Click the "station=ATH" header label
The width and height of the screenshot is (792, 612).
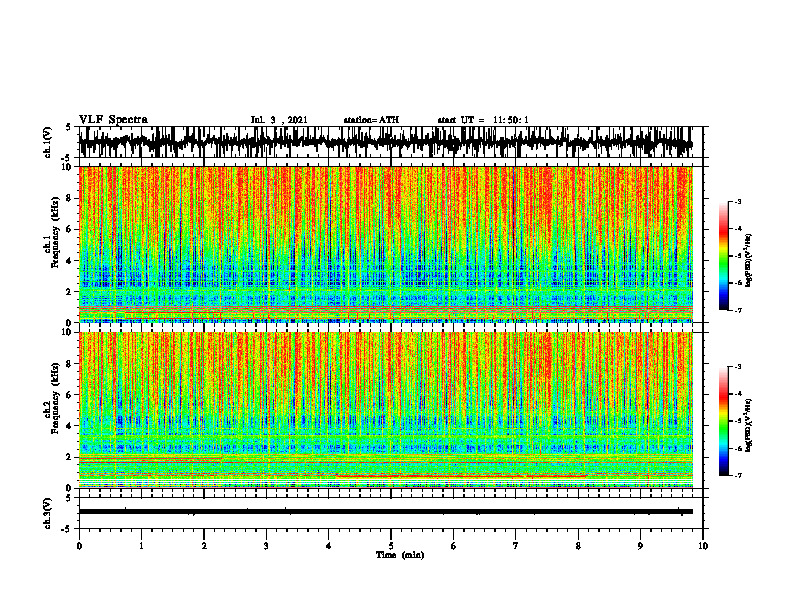click(371, 120)
